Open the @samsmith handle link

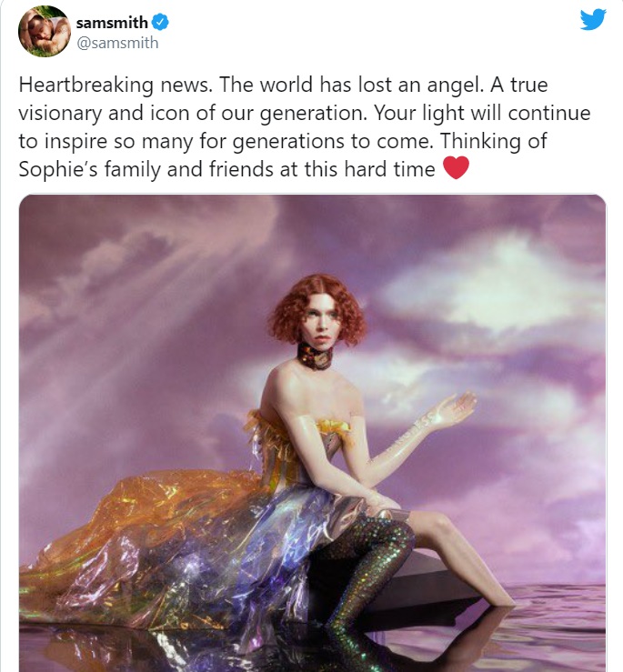pos(117,43)
